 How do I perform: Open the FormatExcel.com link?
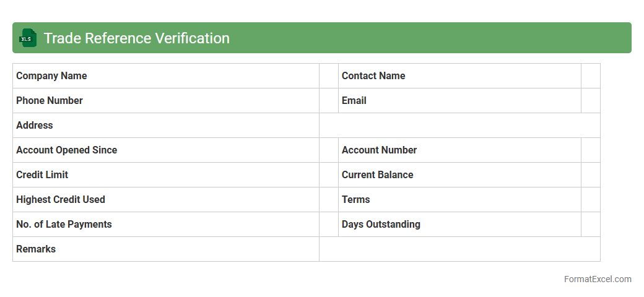[x=597, y=279]
